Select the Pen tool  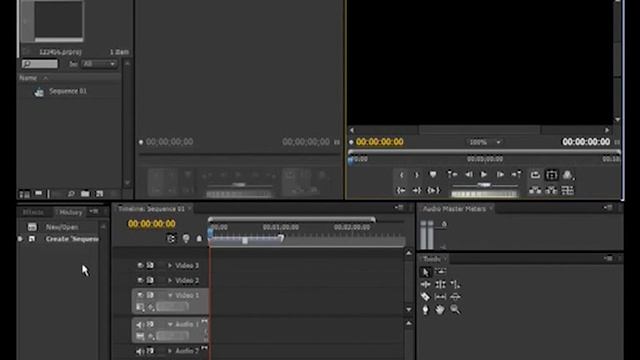coord(425,310)
